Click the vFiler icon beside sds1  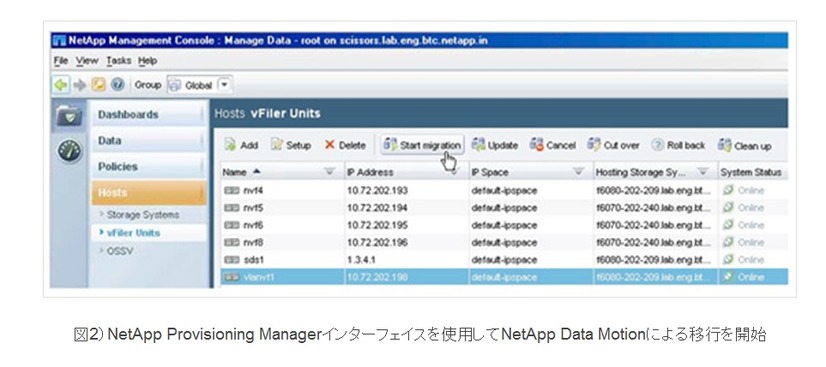click(x=231, y=260)
